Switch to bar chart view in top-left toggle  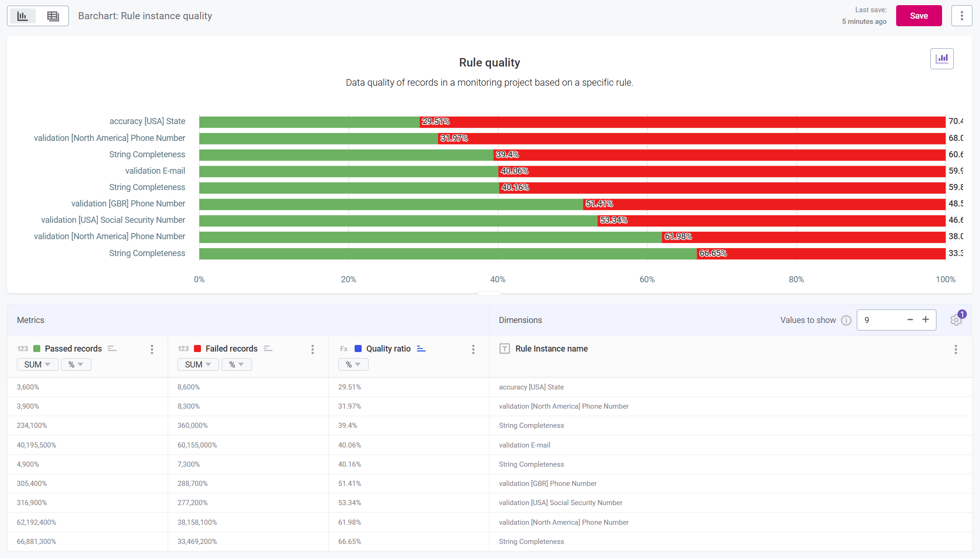tap(22, 15)
